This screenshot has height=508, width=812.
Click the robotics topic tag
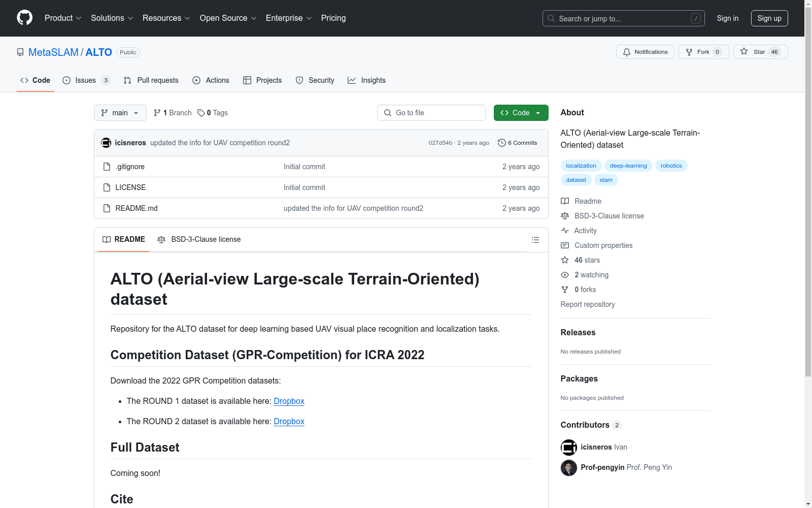click(x=671, y=166)
